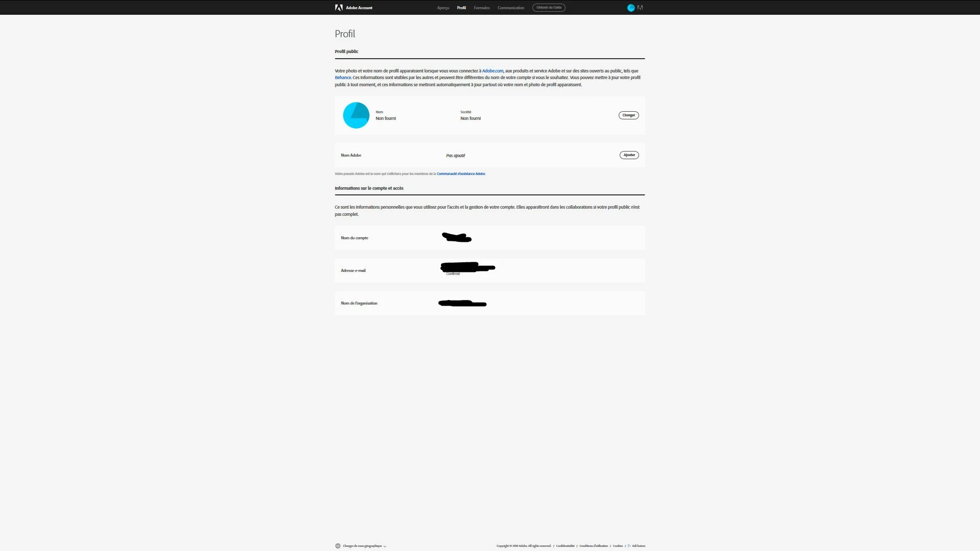Click Ajouter button for Nom Adobe

coord(629,155)
